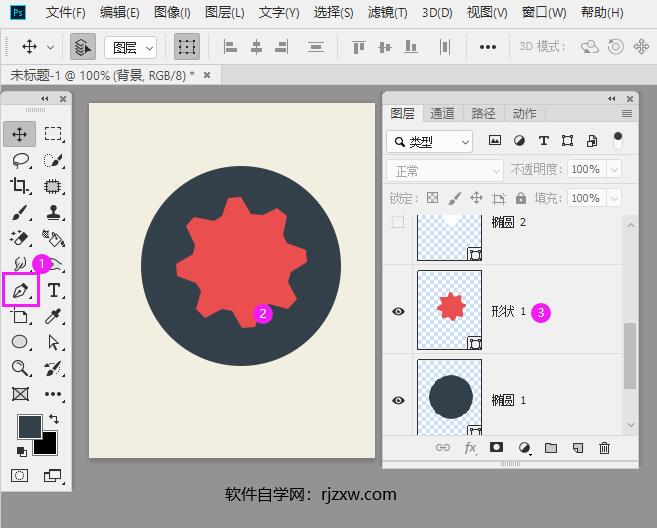Image resolution: width=657 pixels, height=528 pixels.
Task: Choose the Paint Bucket tool
Action: (x=53, y=238)
